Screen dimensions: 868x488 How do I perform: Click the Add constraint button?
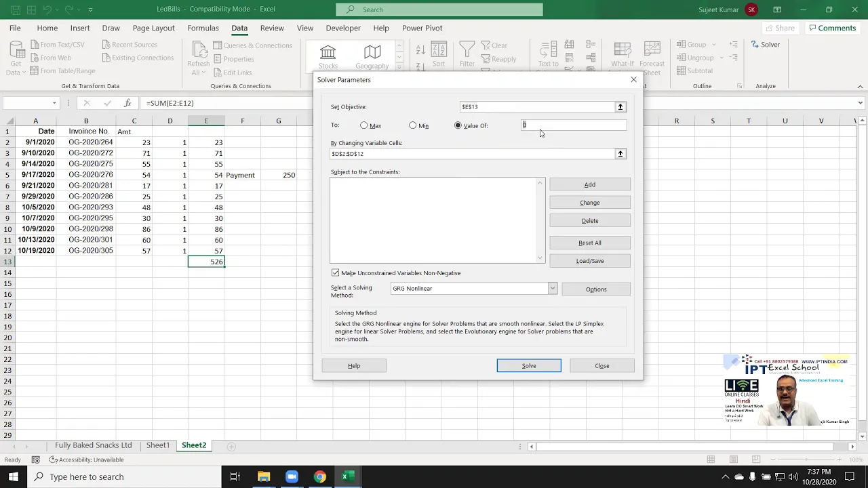coord(590,184)
